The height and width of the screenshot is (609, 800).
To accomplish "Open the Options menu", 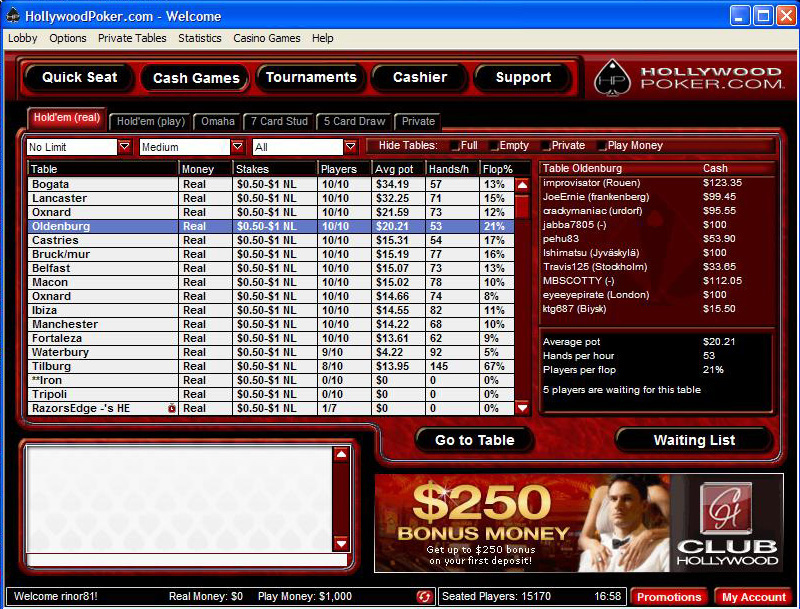I will (68, 38).
